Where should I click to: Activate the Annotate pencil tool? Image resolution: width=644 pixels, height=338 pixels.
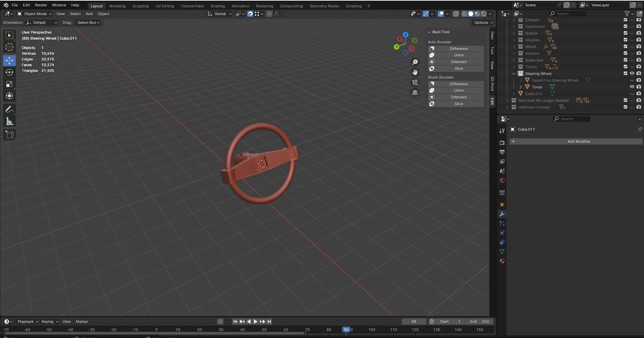click(9, 110)
